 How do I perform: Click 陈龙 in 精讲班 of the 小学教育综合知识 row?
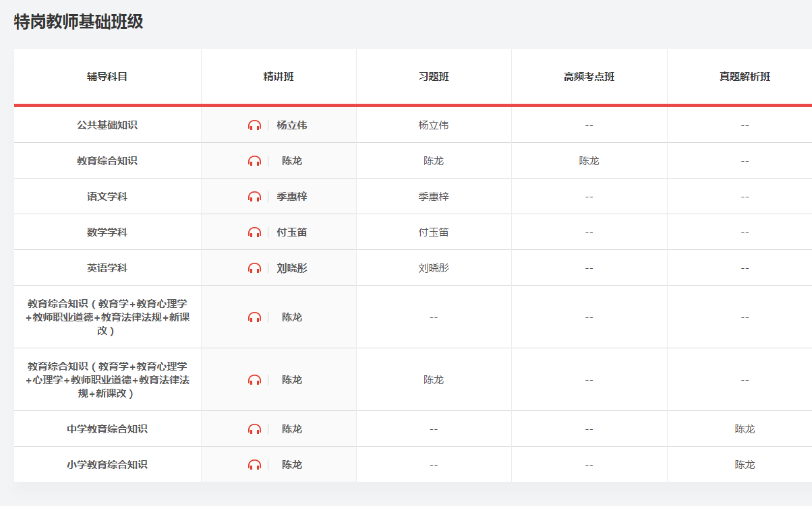292,465
